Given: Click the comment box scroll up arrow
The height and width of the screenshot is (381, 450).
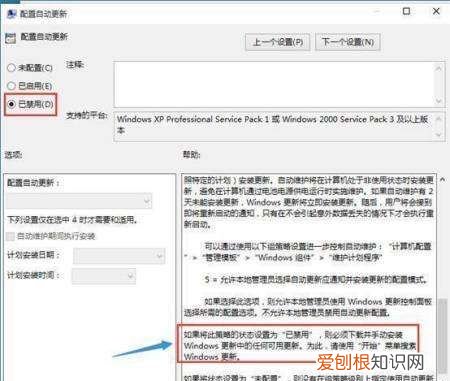Looking at the screenshot, I should pyautogui.click(x=439, y=68).
